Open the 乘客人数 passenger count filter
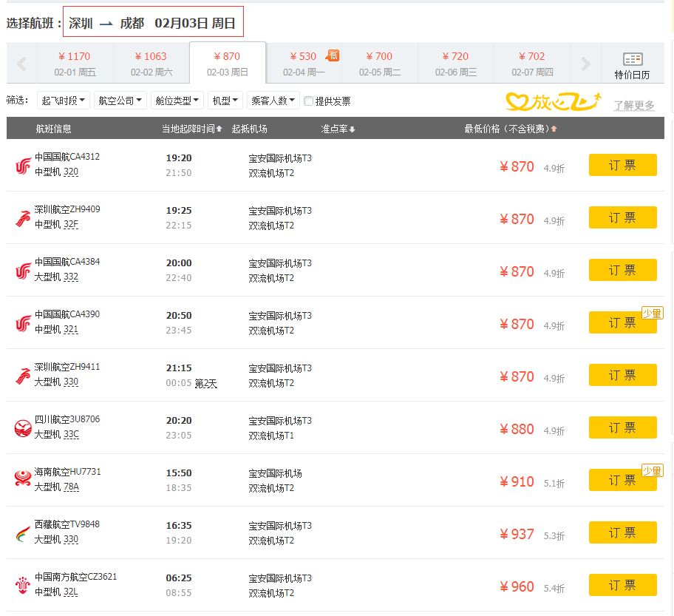The height and width of the screenshot is (616, 674). [273, 101]
